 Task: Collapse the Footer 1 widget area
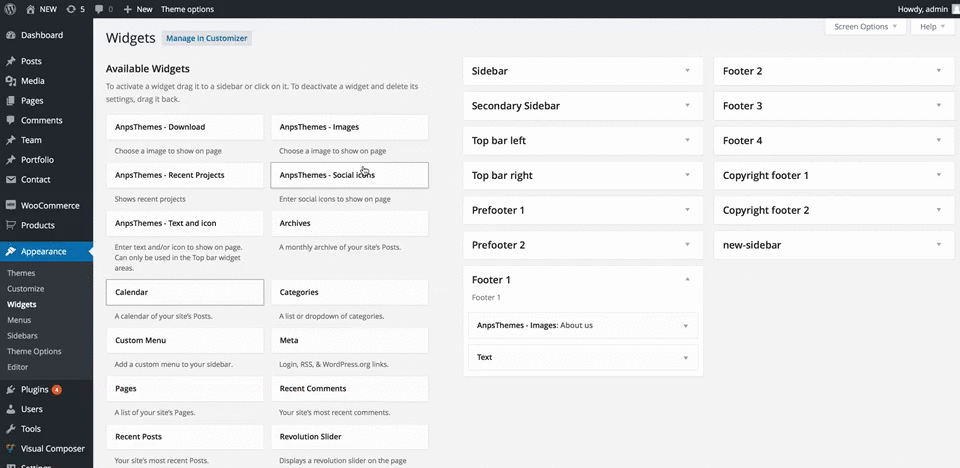click(687, 280)
